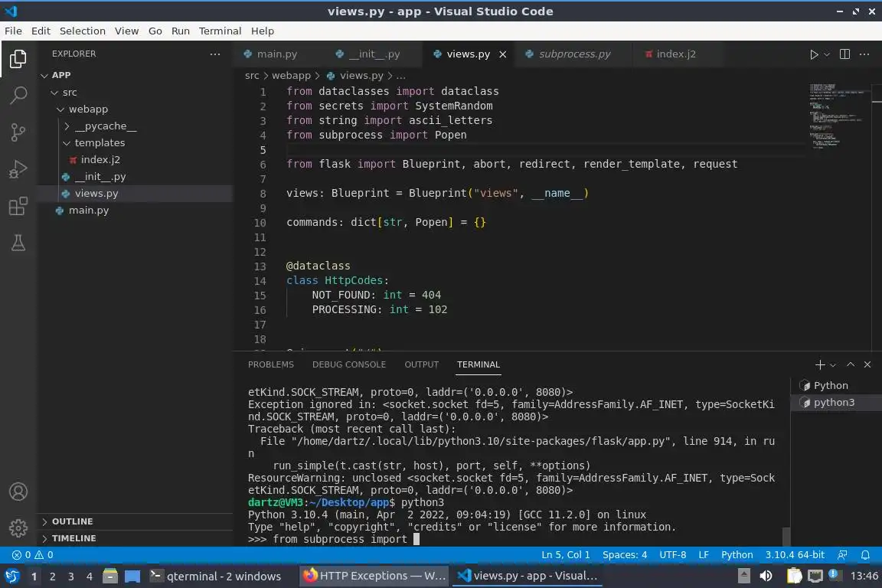Click the volume icon in system tray
This screenshot has height=588, width=882.
click(766, 577)
